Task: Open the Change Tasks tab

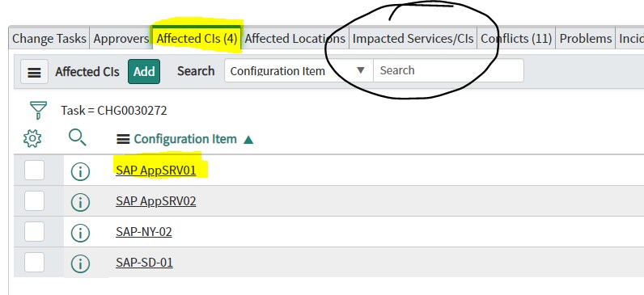Action: coord(49,39)
